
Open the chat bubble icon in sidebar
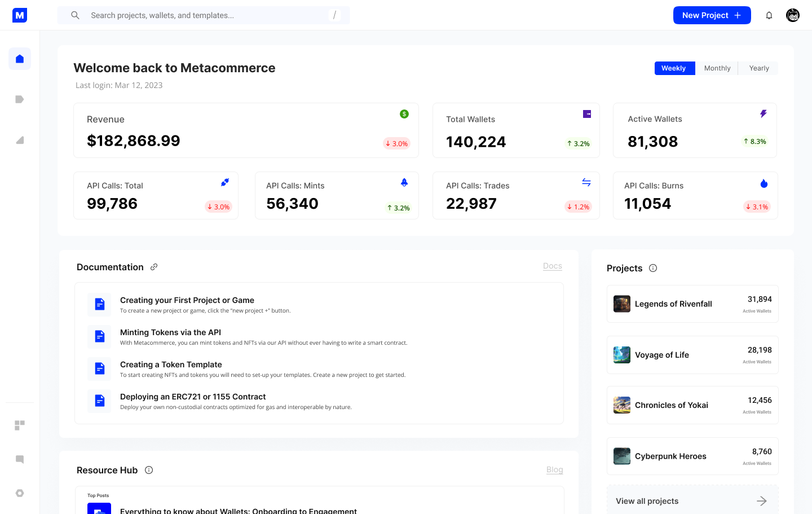tap(20, 459)
